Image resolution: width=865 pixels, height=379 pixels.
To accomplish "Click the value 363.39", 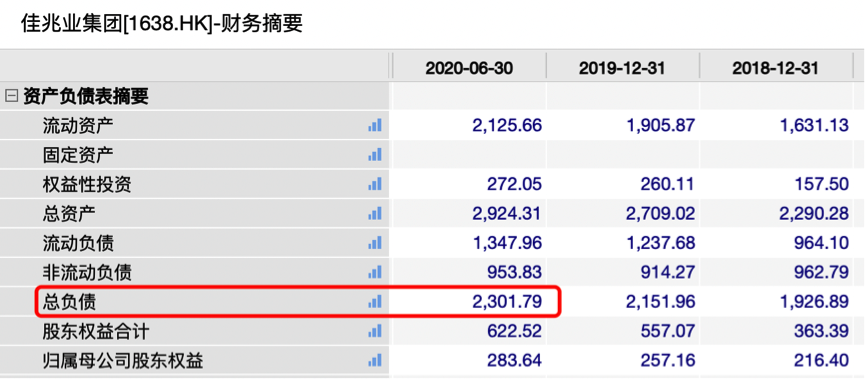I will tap(821, 332).
